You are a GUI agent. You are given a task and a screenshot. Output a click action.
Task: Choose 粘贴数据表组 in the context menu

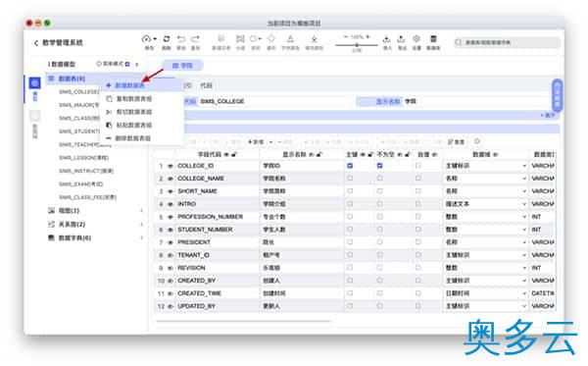point(142,125)
